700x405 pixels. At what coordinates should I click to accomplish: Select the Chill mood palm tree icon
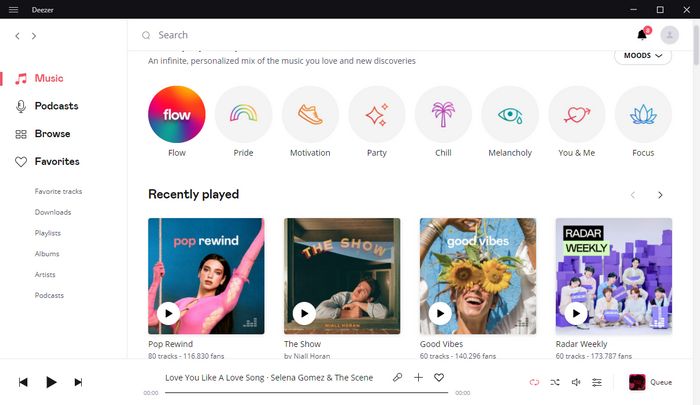tap(443, 114)
